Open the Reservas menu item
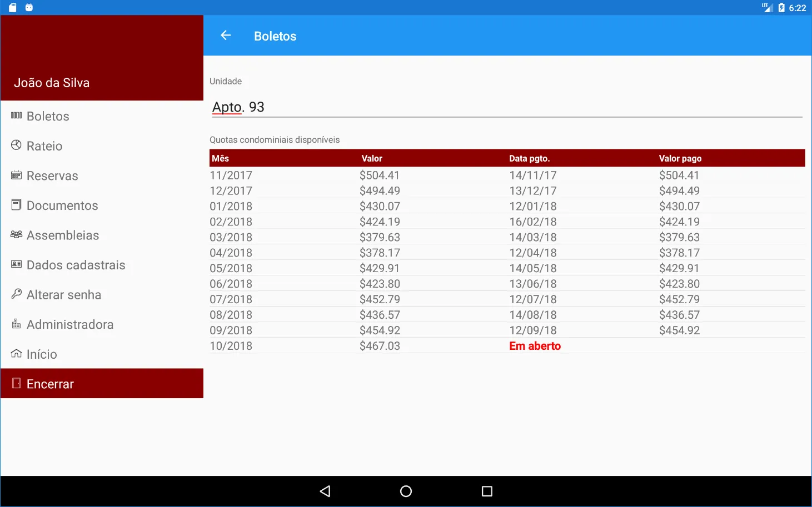Image resolution: width=812 pixels, height=507 pixels. (x=102, y=176)
